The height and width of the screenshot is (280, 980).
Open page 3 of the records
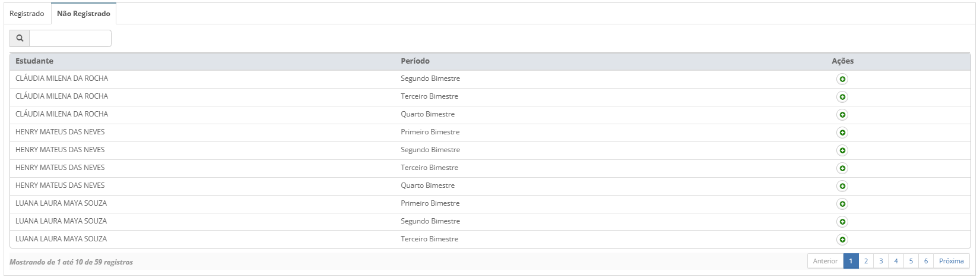pyautogui.click(x=881, y=261)
